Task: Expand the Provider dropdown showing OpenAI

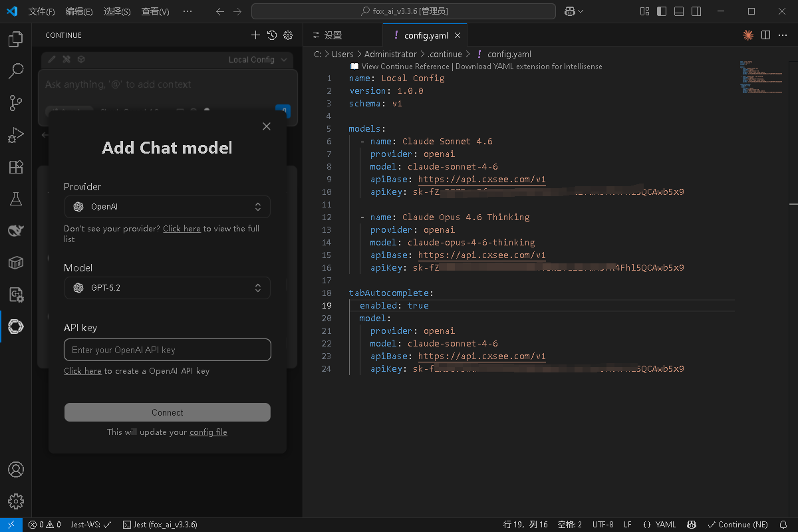Action: (167, 207)
